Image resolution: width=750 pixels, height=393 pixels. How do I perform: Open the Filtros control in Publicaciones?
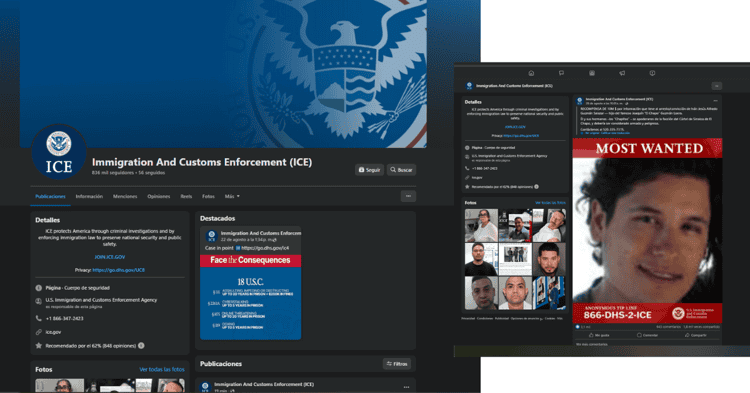397,364
